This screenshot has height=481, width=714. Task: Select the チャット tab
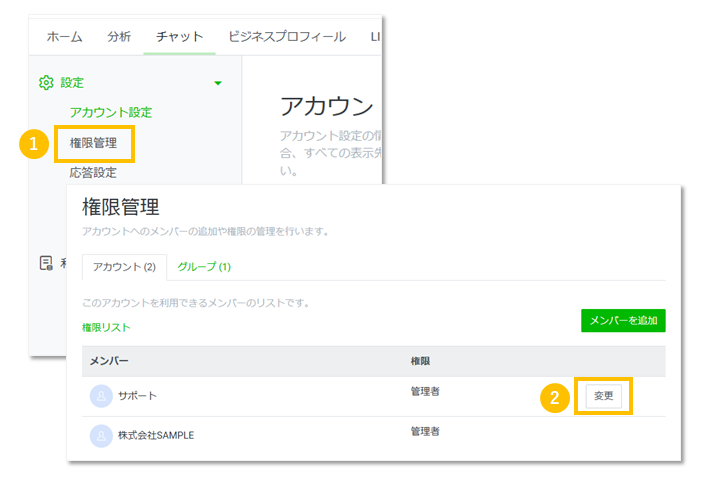(x=178, y=37)
